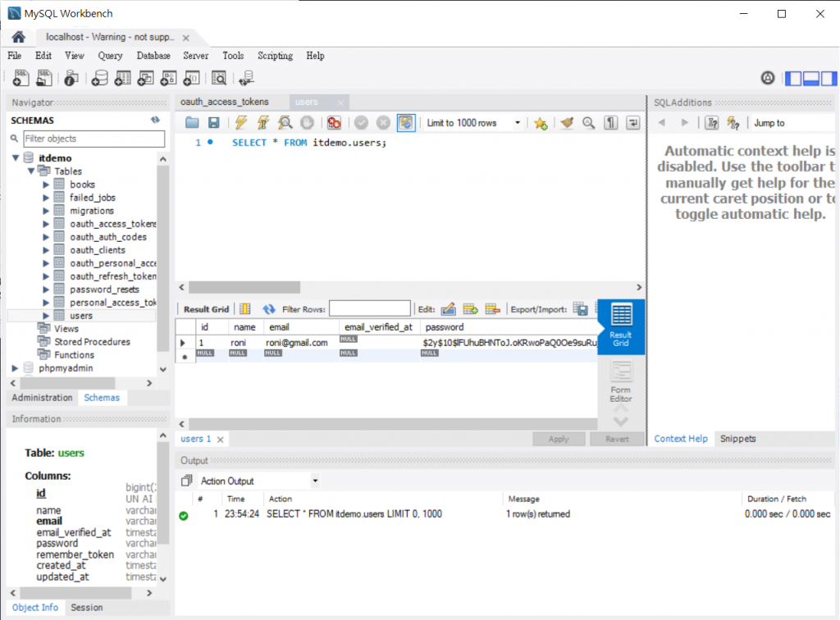Create a new schema icon
Viewport: 840px width, 620px height.
click(x=99, y=78)
